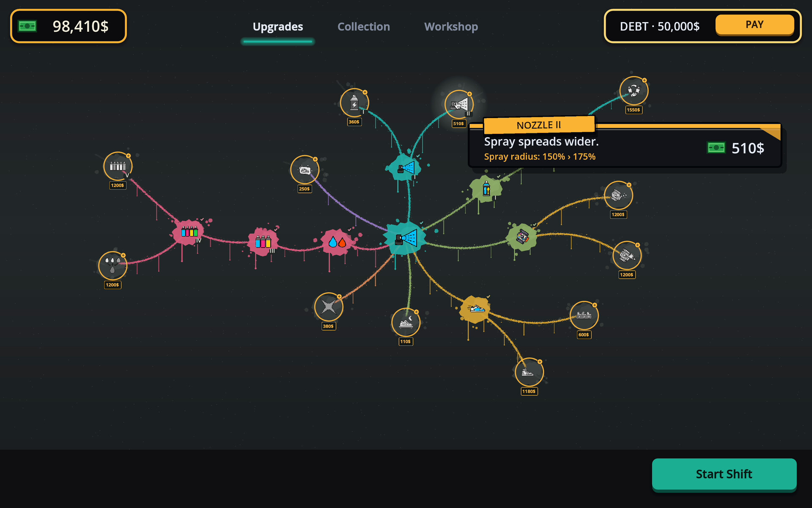Screen dimensions: 812x508
Task: Click the NOZZLE II tooltip title
Action: tap(539, 125)
